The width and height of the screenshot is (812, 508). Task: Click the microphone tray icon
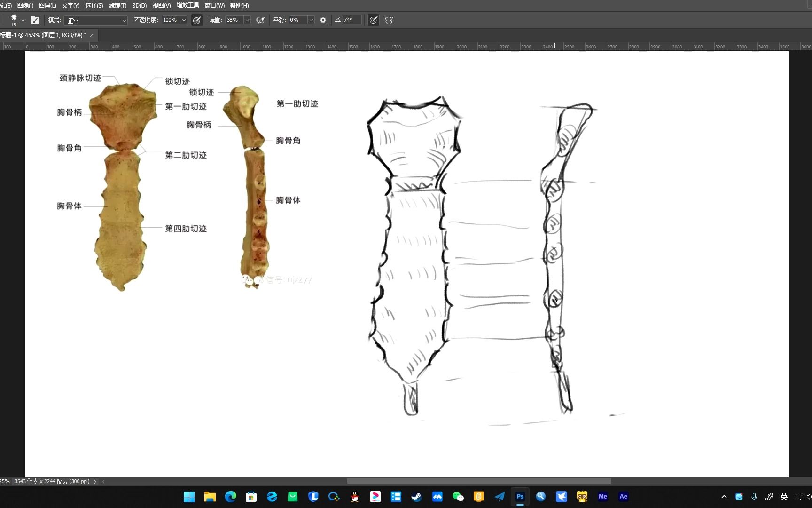point(754,497)
